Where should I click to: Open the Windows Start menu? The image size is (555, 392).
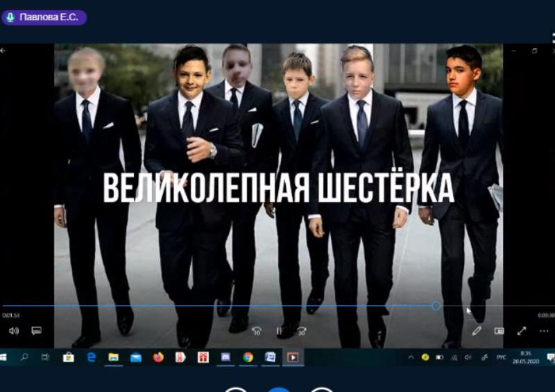pyautogui.click(x=3, y=357)
